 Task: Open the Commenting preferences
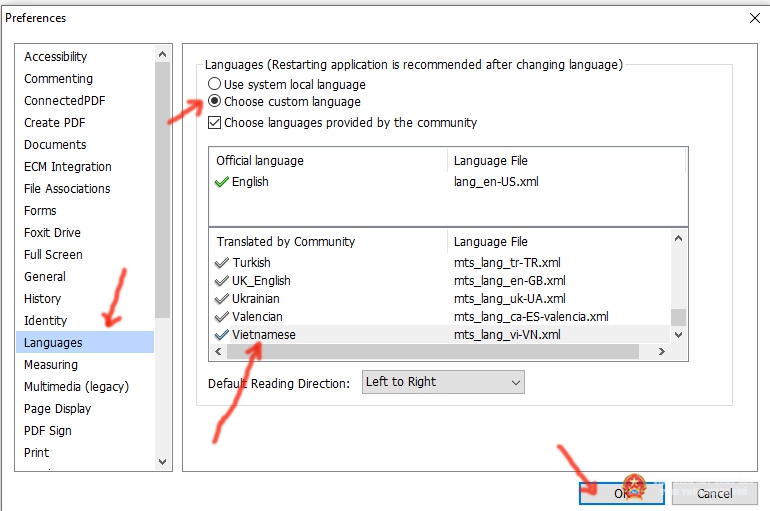(58, 79)
